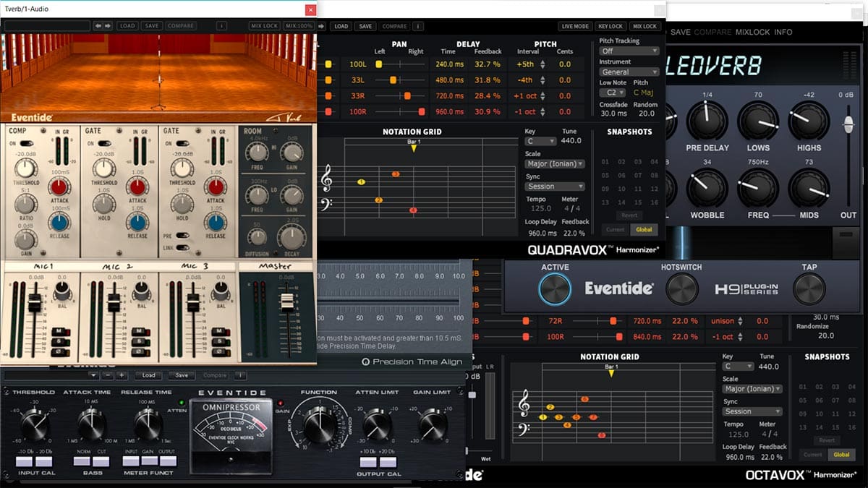Click the Tverb MIX LOCK button
868x488 pixels.
point(264,26)
